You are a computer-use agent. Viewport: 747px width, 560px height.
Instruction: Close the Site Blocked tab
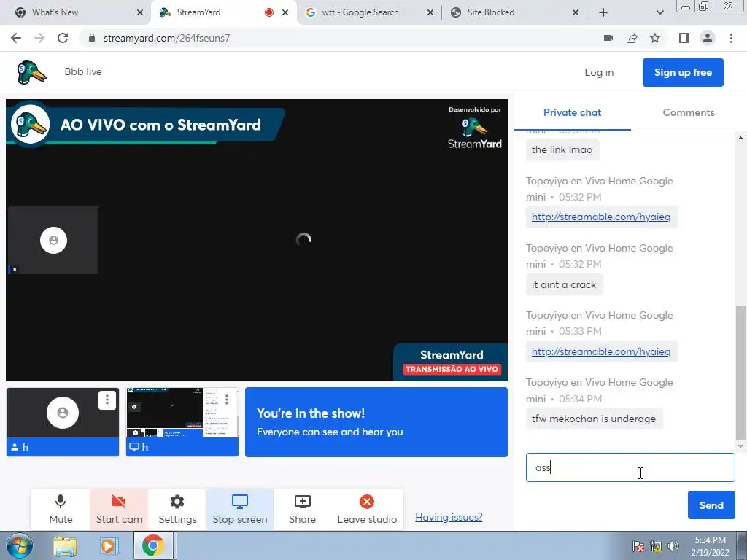[576, 12]
